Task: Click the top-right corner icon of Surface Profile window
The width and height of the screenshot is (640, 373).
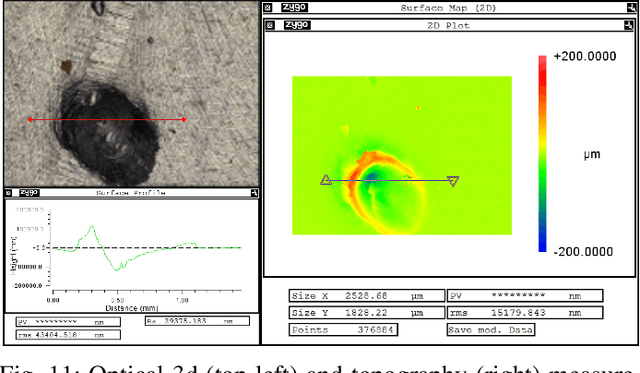Action: click(254, 193)
